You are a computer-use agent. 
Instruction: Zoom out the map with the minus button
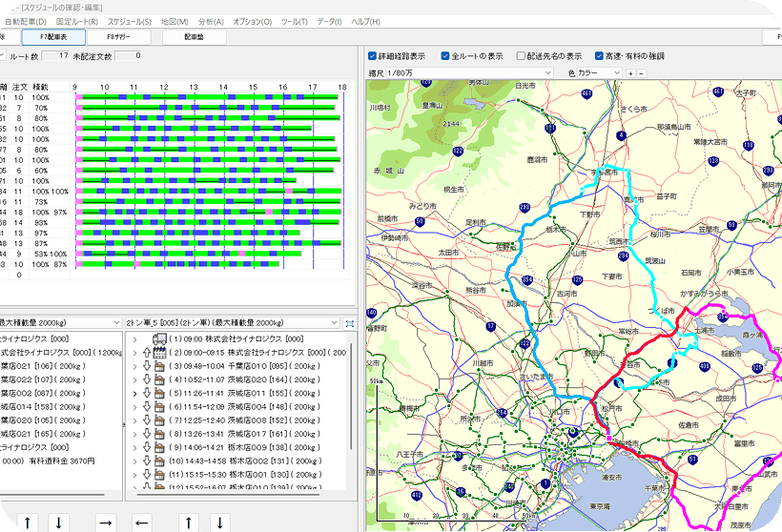tap(642, 73)
